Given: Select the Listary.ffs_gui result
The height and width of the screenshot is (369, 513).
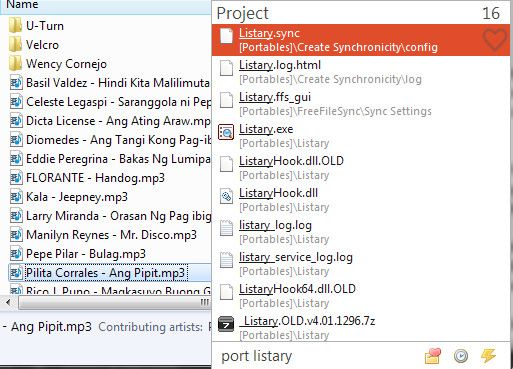Looking at the screenshot, I should point(361,104).
